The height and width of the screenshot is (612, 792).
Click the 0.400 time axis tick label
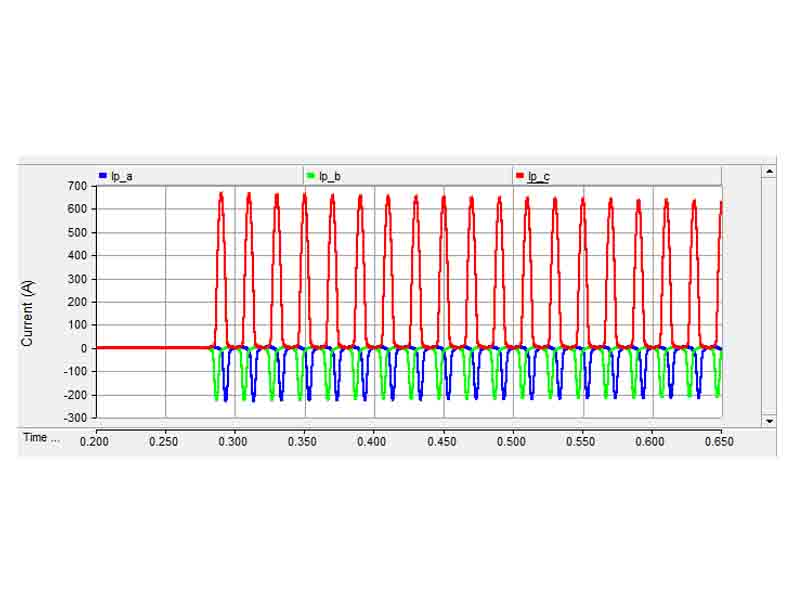click(x=373, y=441)
